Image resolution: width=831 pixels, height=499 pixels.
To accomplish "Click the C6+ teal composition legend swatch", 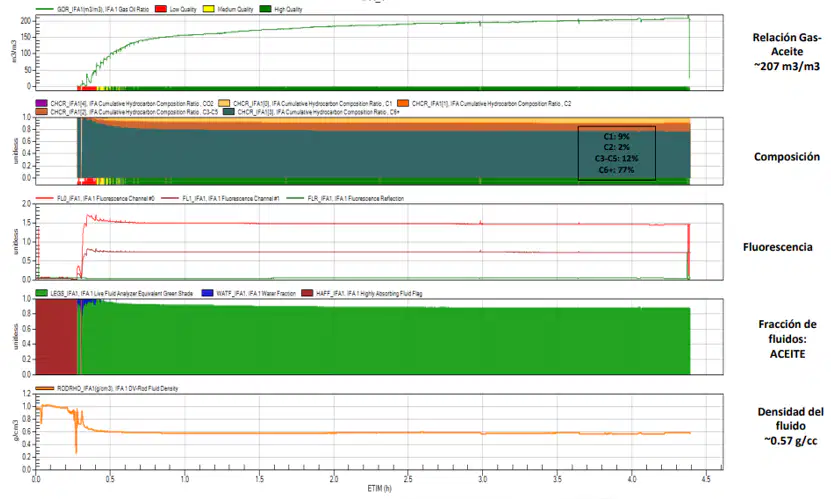I will 228,112.
